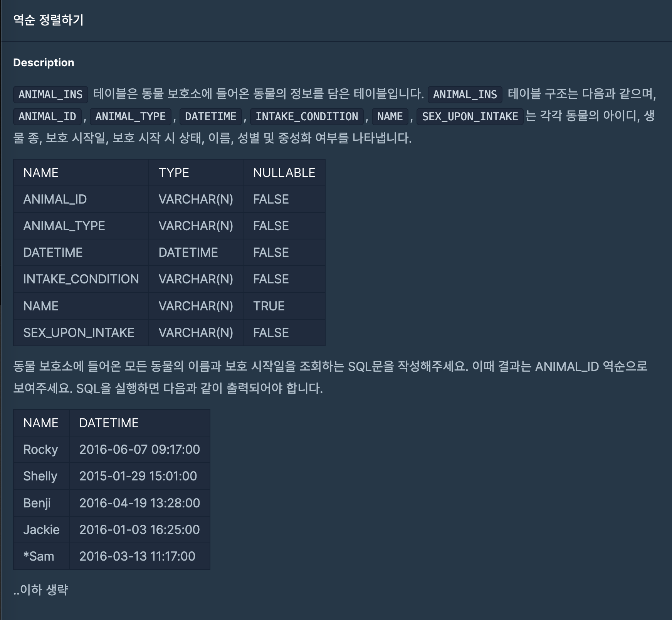Click the Rocky name cell
672x620 pixels.
(x=40, y=450)
